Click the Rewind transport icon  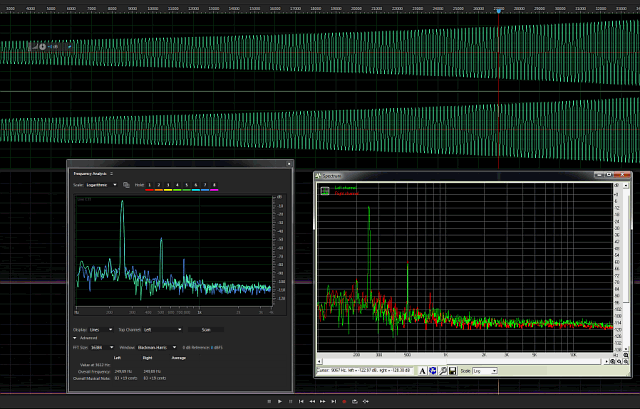click(312, 401)
